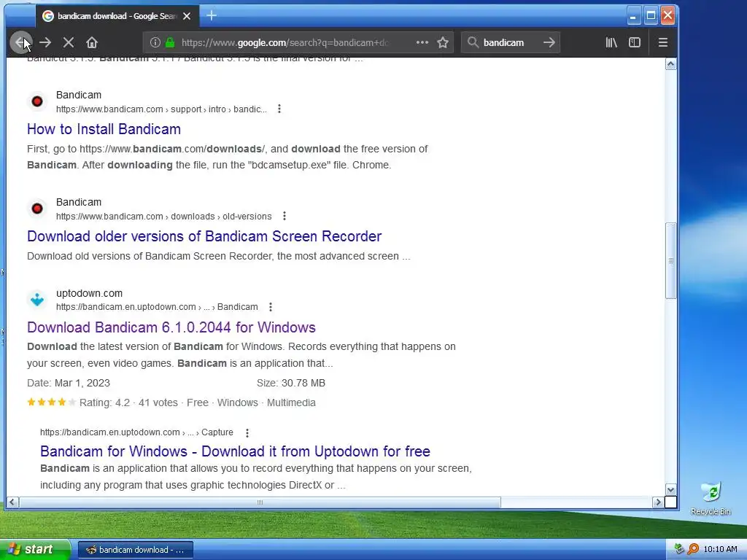
Task: Click the green padlock security icon
Action: (169, 42)
